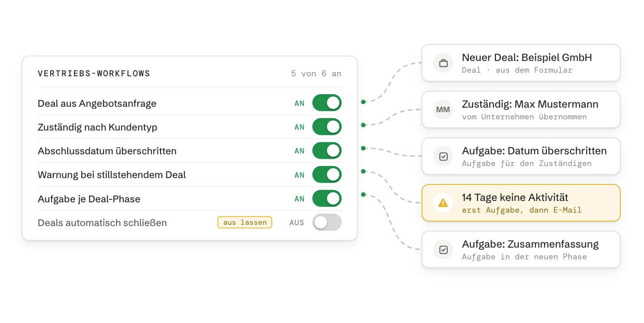This screenshot has height=323, width=644.
Task: Click the MM avatar for Max Mustermann
Action: 443,110
